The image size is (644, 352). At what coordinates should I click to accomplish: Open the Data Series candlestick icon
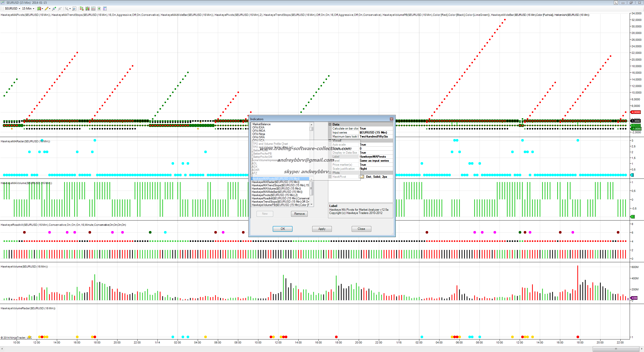(x=87, y=9)
